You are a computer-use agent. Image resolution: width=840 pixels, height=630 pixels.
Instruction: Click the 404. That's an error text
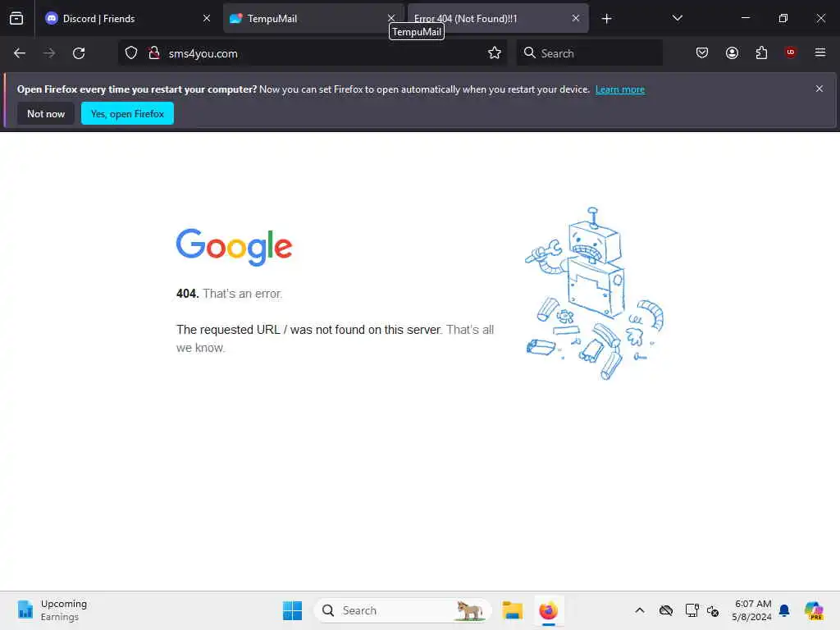tap(230, 294)
